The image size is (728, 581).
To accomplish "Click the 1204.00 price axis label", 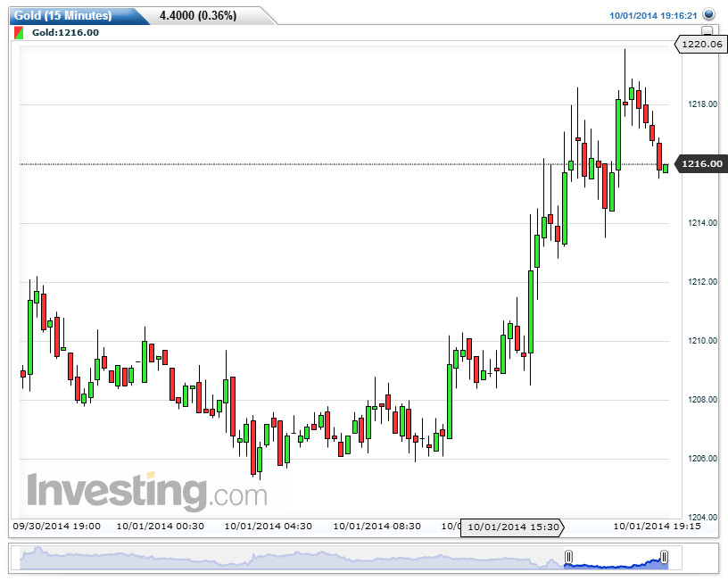I will 702,517.
